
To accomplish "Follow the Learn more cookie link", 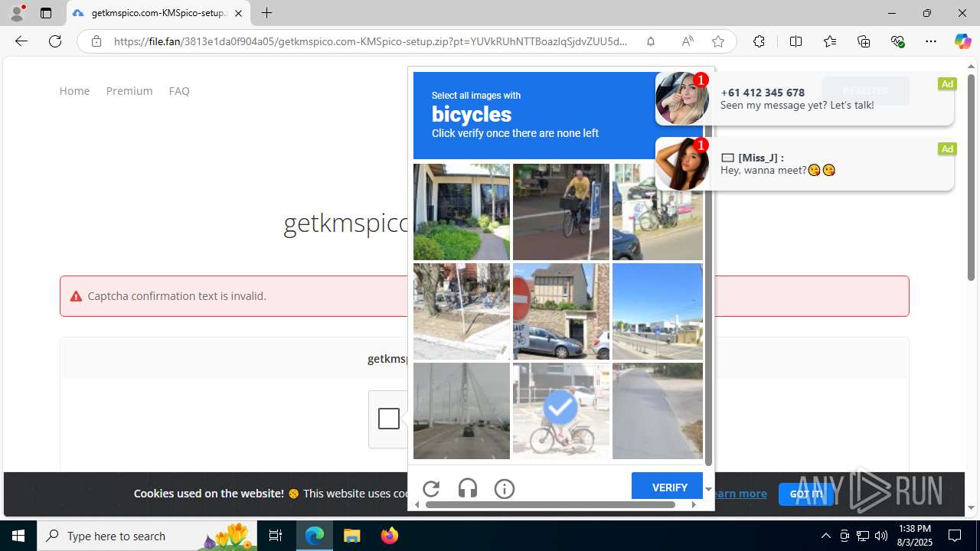I will coord(739,494).
